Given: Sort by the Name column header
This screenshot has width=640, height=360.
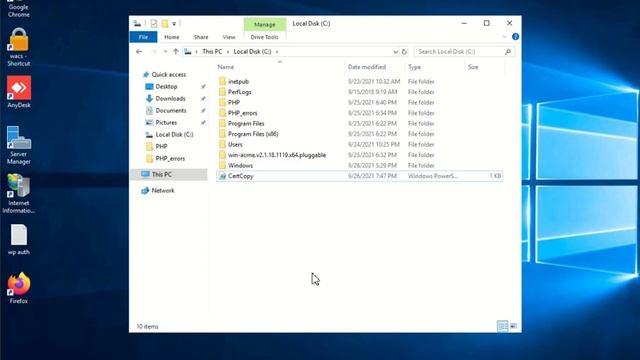Looking at the screenshot, I should [226, 67].
